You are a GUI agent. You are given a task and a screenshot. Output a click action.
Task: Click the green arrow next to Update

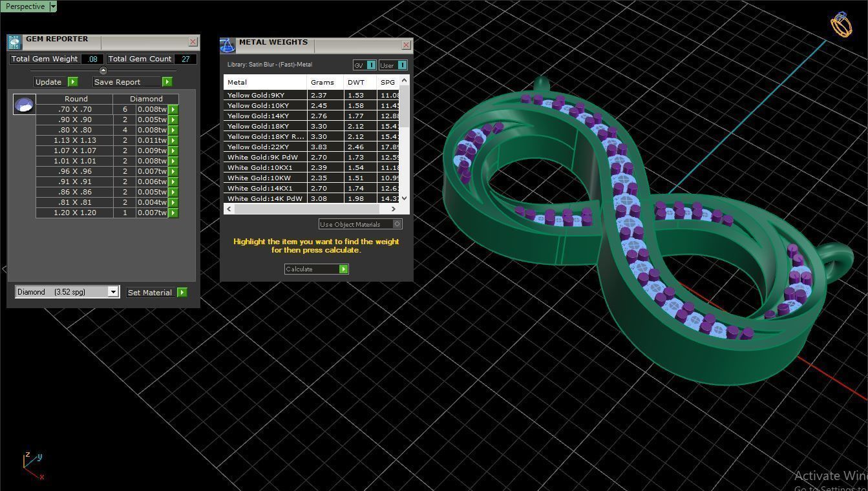(73, 82)
